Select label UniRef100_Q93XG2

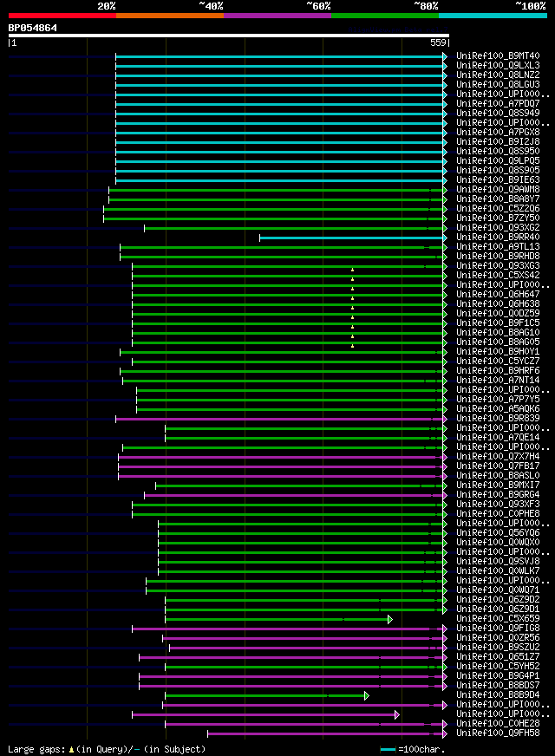click(x=498, y=227)
